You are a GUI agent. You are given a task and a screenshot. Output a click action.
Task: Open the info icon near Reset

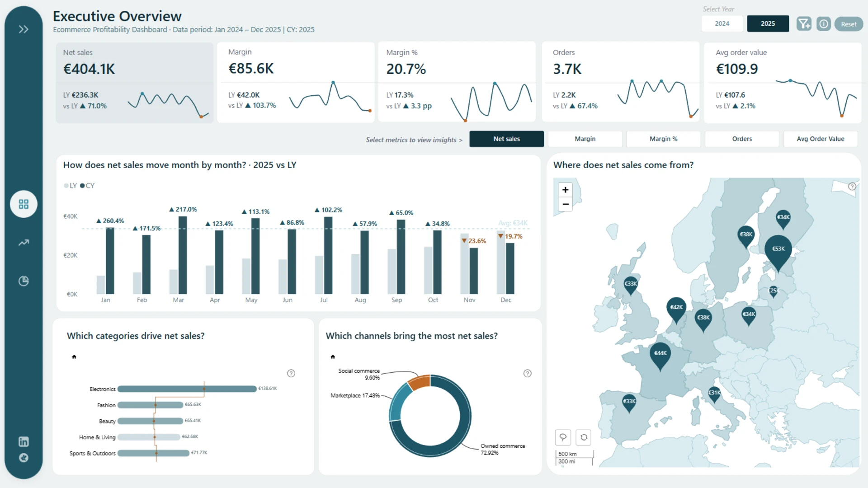824,23
